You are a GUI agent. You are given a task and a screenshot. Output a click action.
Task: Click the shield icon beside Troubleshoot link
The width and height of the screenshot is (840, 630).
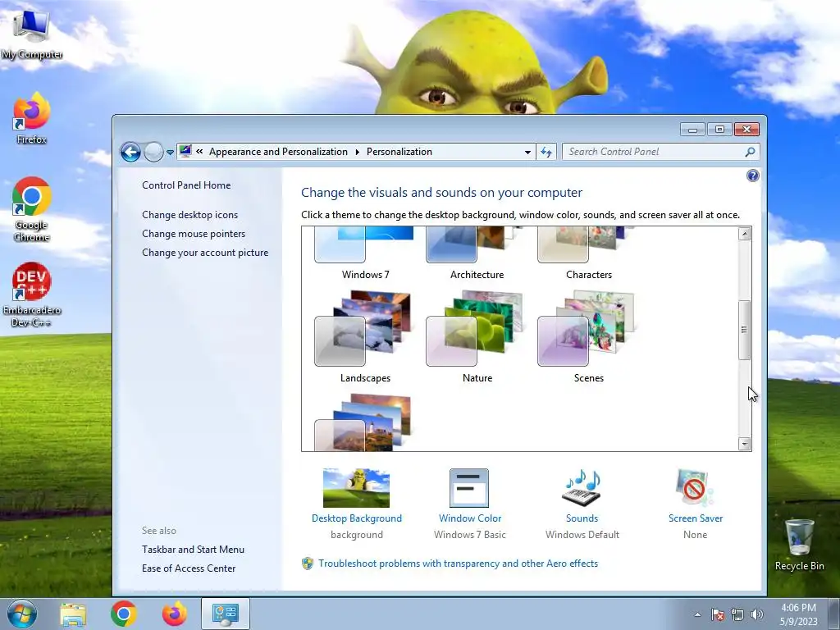308,564
